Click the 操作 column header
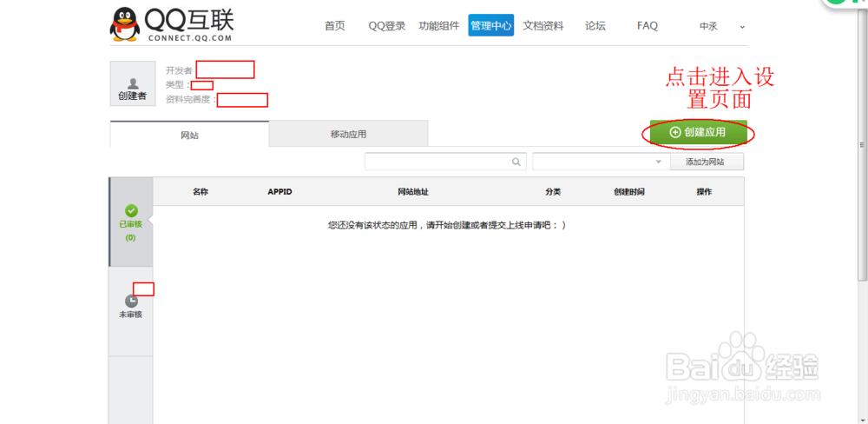This screenshot has width=868, height=424. (704, 192)
